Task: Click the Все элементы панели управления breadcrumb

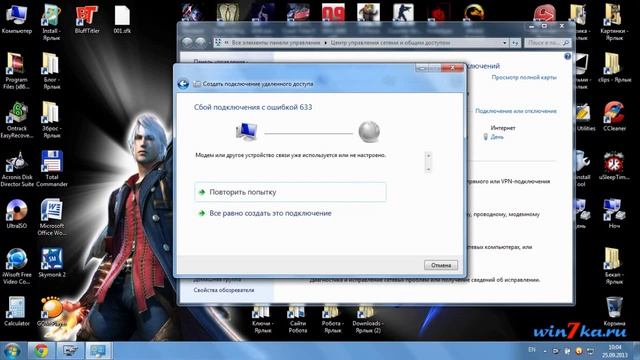Action: [276, 42]
